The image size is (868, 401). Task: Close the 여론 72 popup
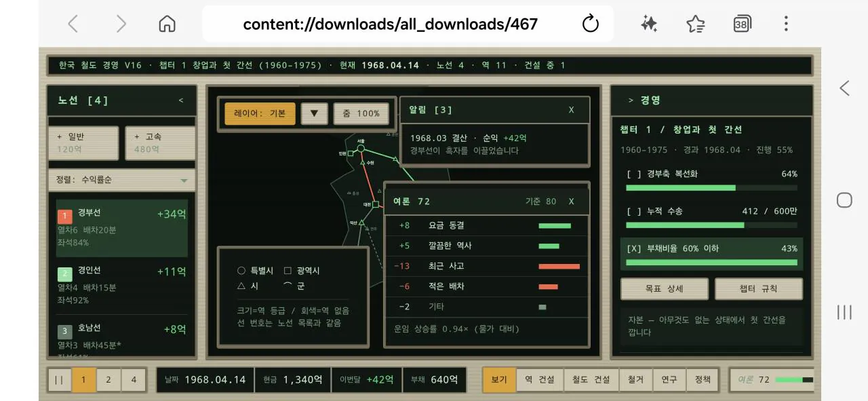[x=571, y=202]
